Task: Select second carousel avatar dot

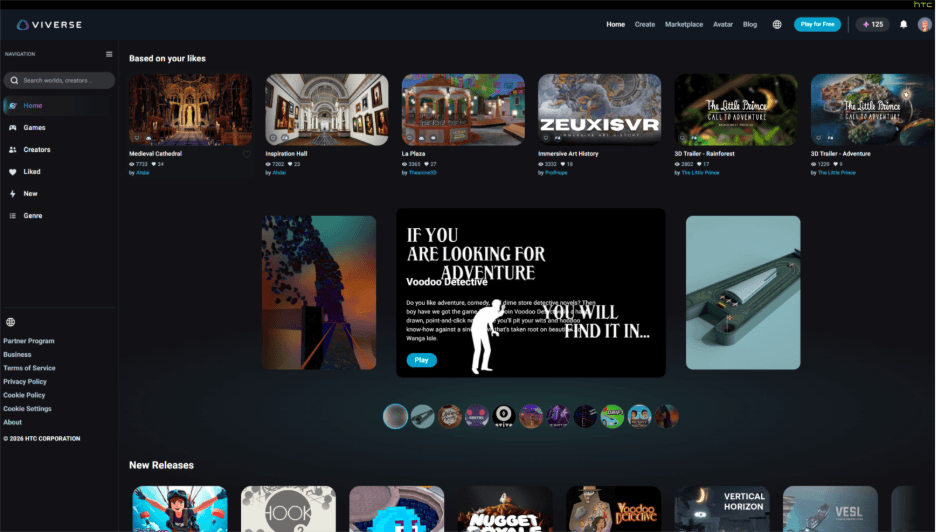Action: coord(423,417)
